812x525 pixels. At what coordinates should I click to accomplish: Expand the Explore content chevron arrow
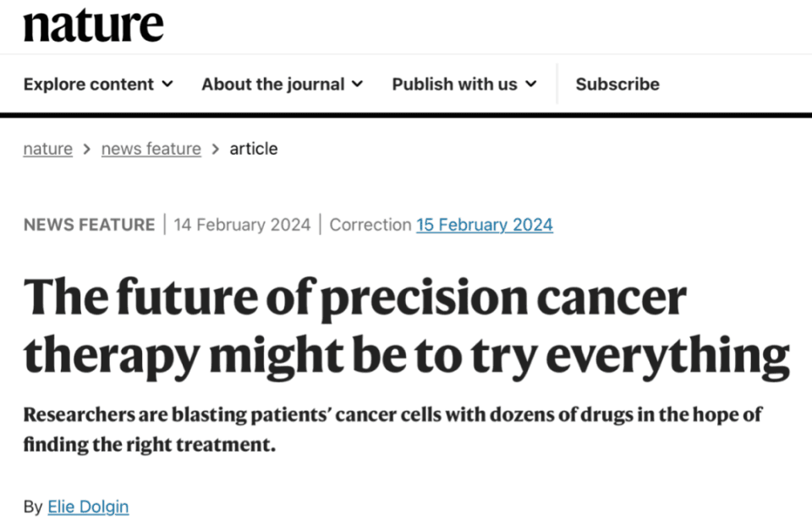tap(167, 84)
